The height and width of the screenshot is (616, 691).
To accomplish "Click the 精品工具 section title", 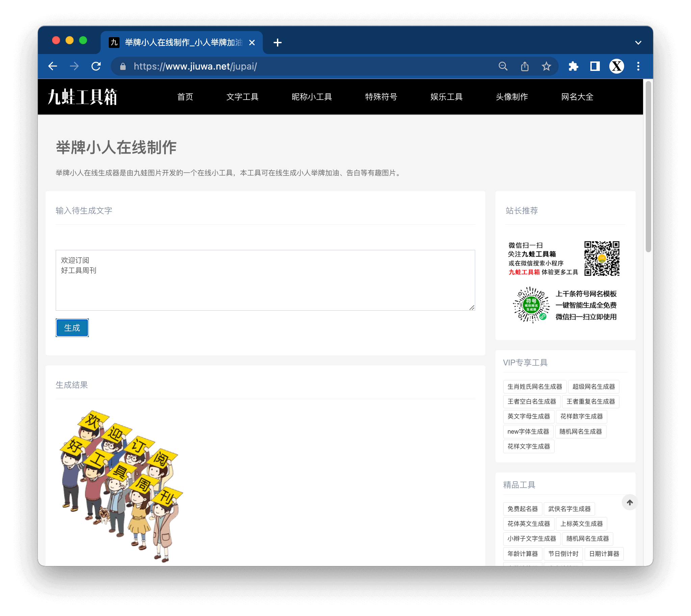I will pyautogui.click(x=519, y=485).
